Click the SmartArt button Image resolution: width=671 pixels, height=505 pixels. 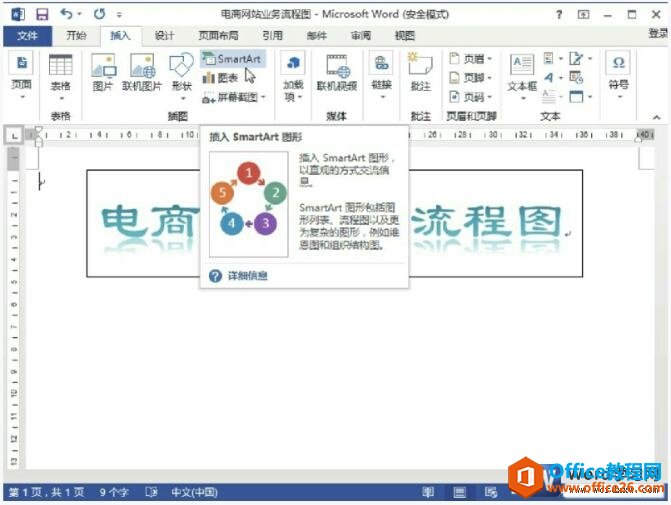232,59
